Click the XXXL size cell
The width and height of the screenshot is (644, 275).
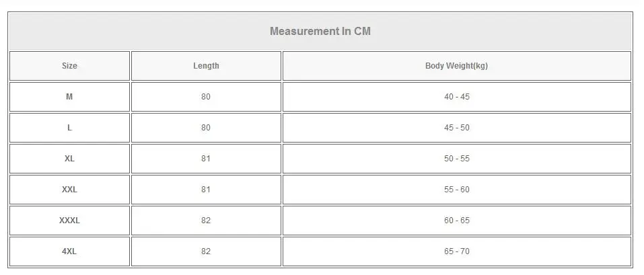[69, 221]
